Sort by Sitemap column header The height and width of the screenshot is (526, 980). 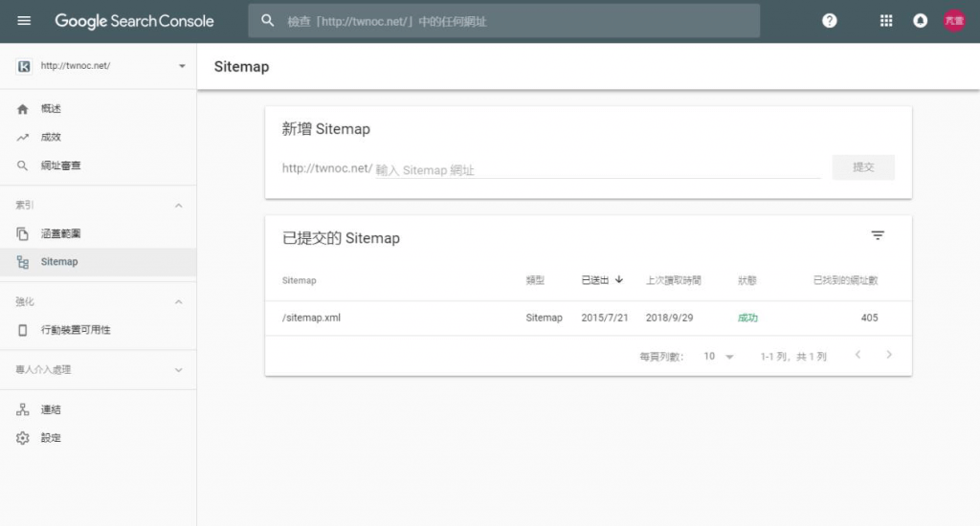click(299, 280)
